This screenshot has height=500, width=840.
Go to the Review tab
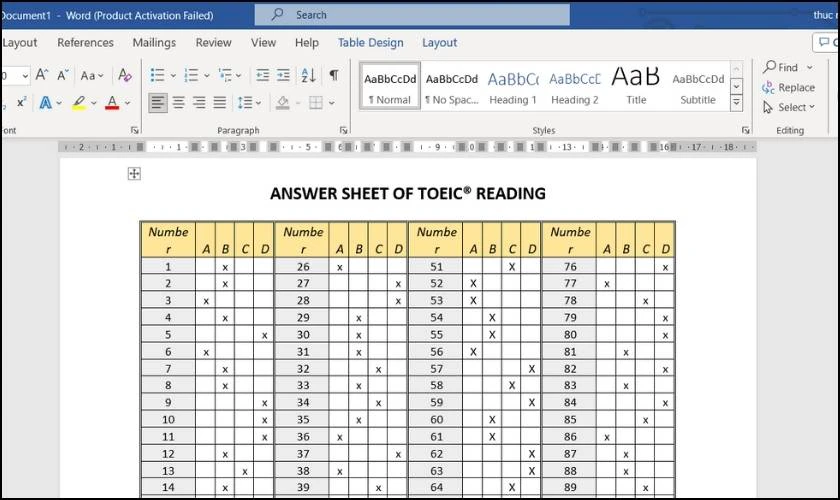coord(213,42)
